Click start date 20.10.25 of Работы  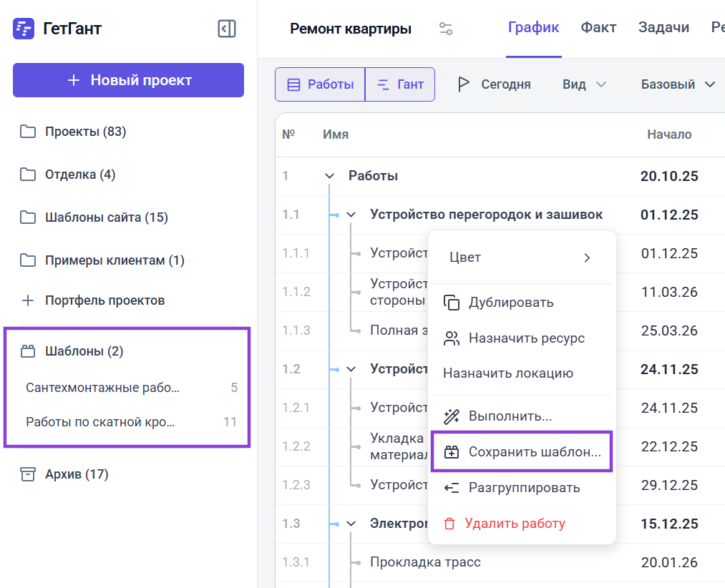click(669, 176)
